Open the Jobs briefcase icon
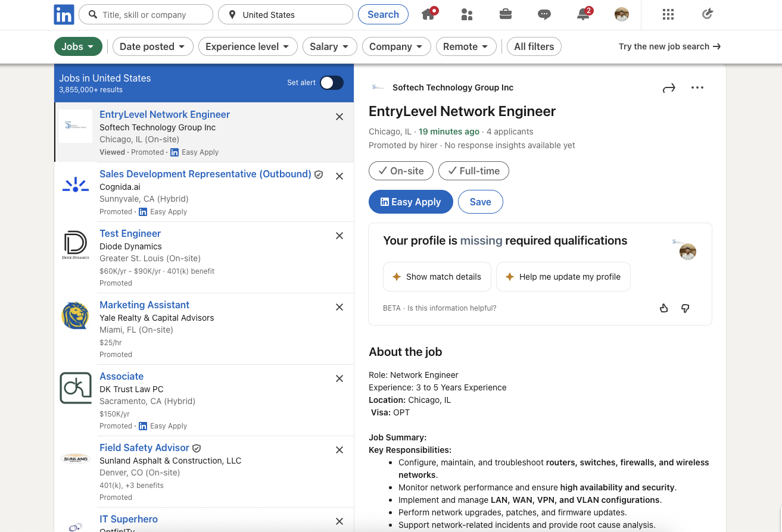Screen dimensions: 782x532 pyautogui.click(x=506, y=14)
